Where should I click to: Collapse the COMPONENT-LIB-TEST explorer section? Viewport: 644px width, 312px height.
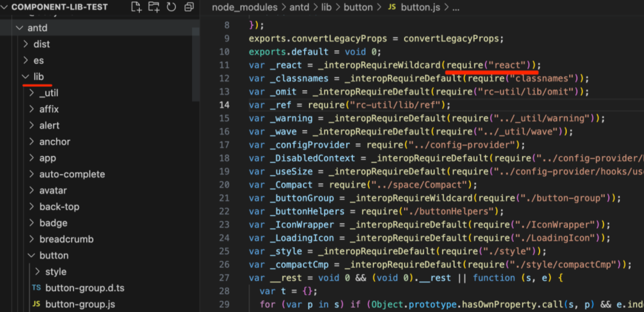pos(4,7)
